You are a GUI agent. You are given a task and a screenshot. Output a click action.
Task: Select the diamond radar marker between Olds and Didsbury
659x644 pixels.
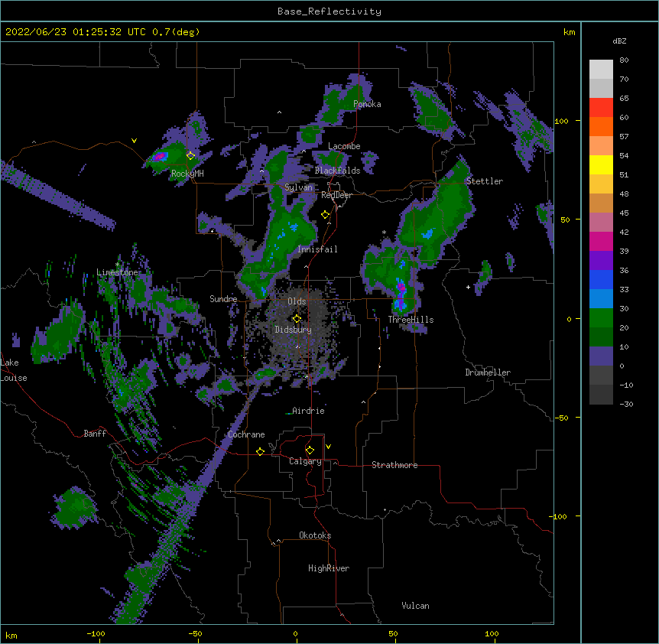pyautogui.click(x=297, y=318)
